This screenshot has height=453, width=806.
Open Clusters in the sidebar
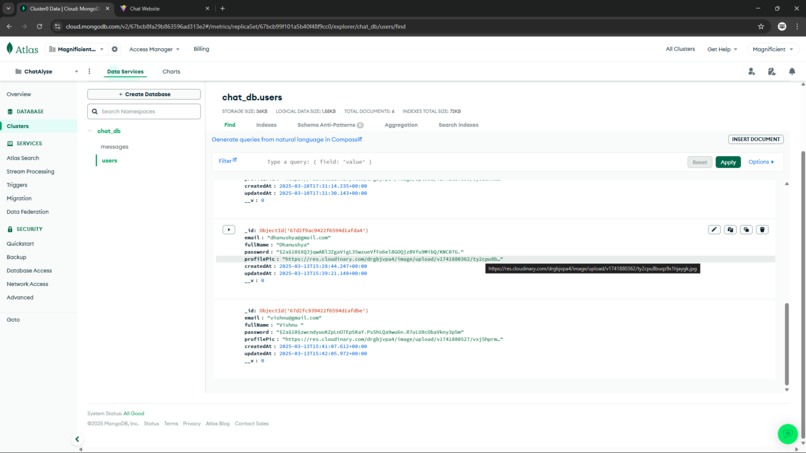coord(17,126)
